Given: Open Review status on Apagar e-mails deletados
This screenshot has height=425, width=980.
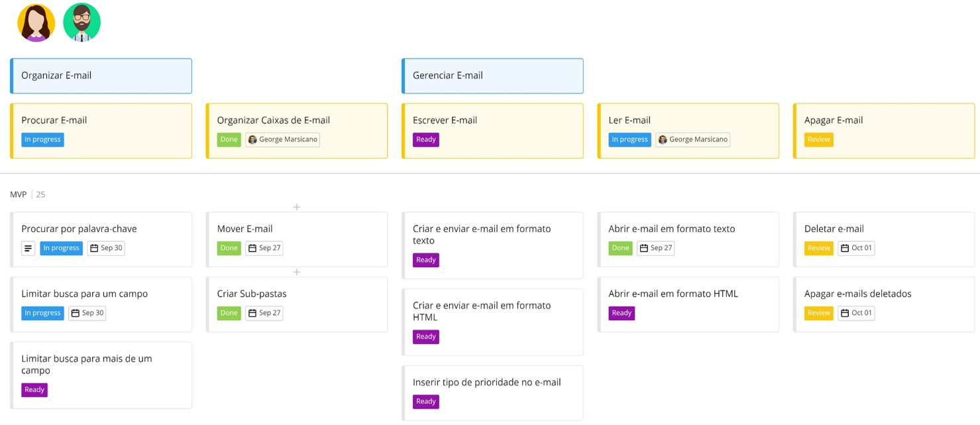Looking at the screenshot, I should (818, 313).
